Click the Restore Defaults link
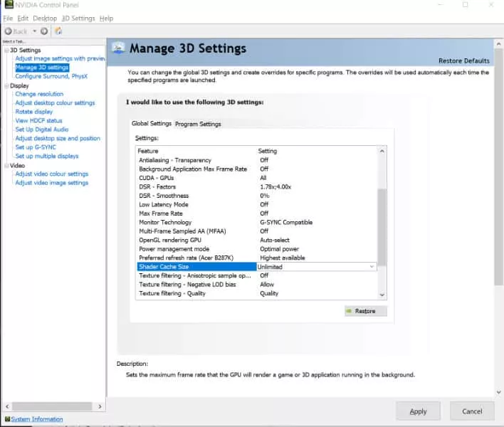 tap(464, 60)
